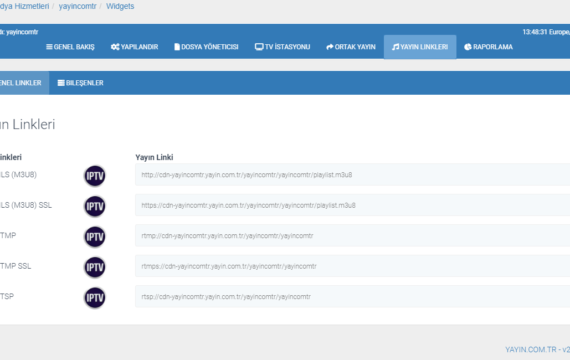Select the rtmps:// stream link field
The width and height of the screenshot is (570, 360).
tap(352, 266)
